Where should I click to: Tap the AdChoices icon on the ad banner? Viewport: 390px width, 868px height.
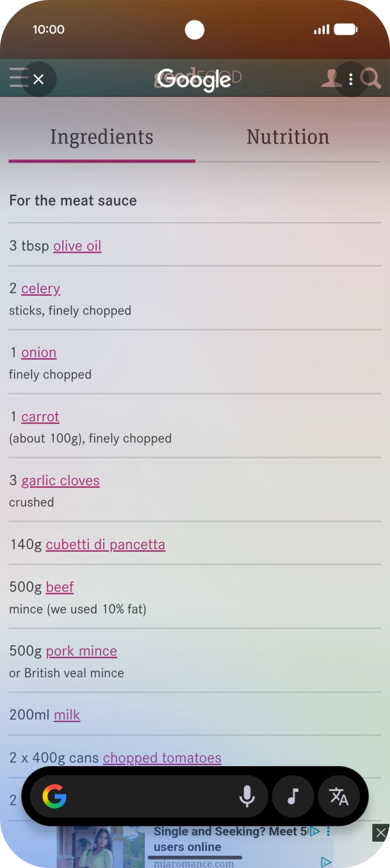(x=315, y=832)
